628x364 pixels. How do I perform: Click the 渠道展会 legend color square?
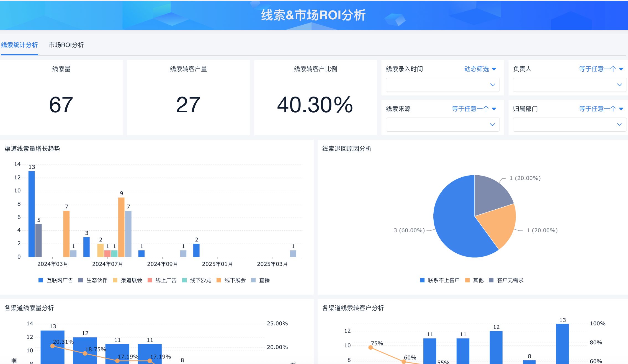(115, 280)
